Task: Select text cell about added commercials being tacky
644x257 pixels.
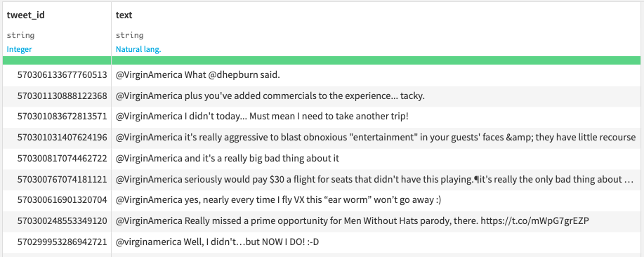Action: pyautogui.click(x=376, y=96)
